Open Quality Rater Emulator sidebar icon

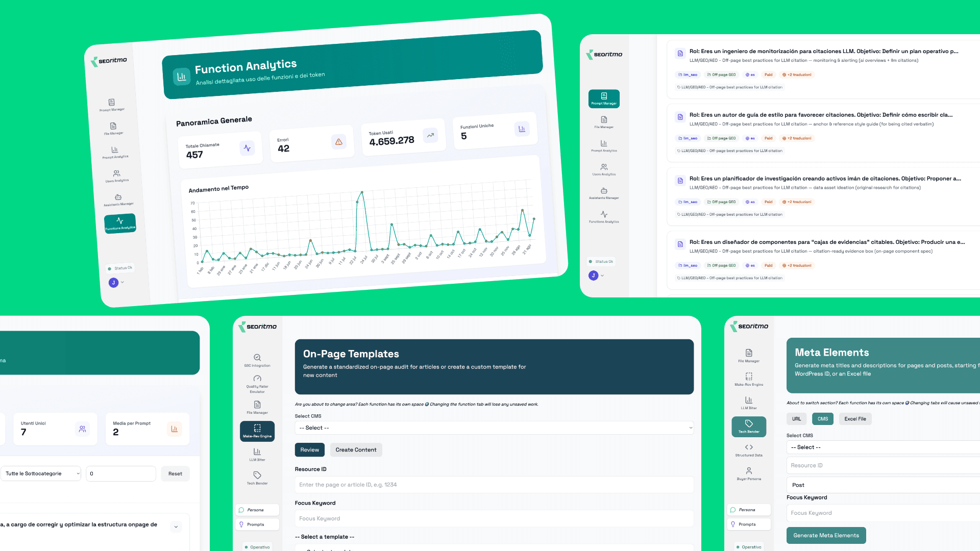[x=257, y=383]
